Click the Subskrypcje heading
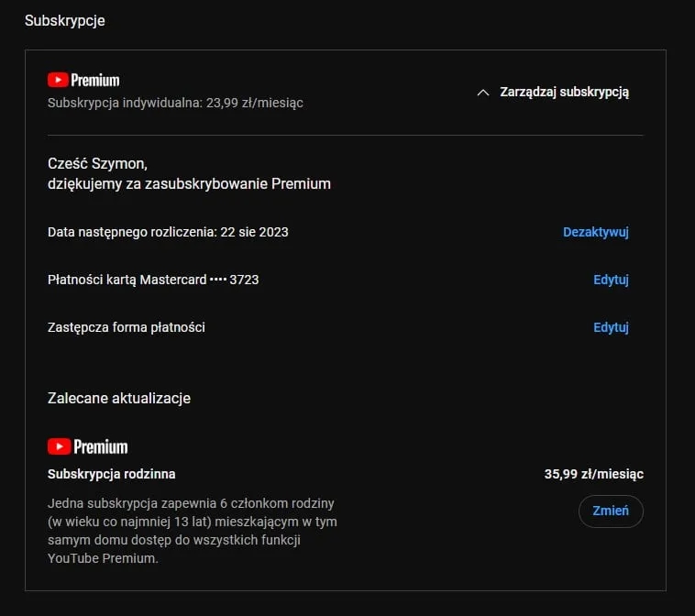695x616 pixels. [65, 21]
